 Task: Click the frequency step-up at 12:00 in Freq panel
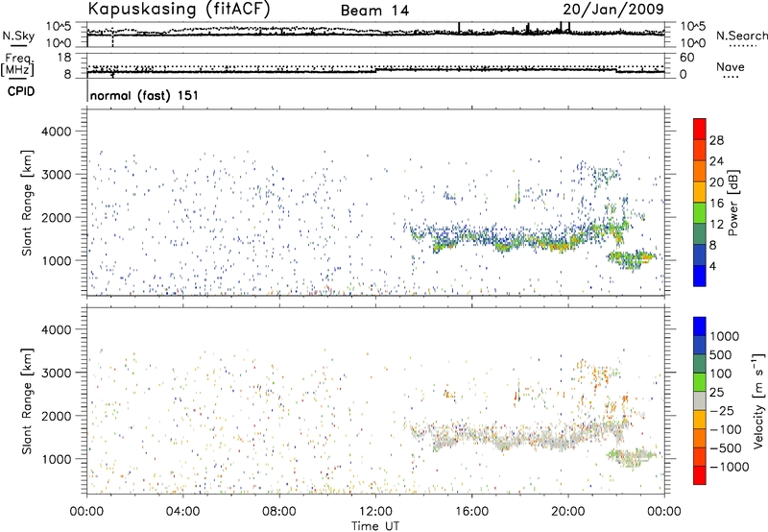375,70
